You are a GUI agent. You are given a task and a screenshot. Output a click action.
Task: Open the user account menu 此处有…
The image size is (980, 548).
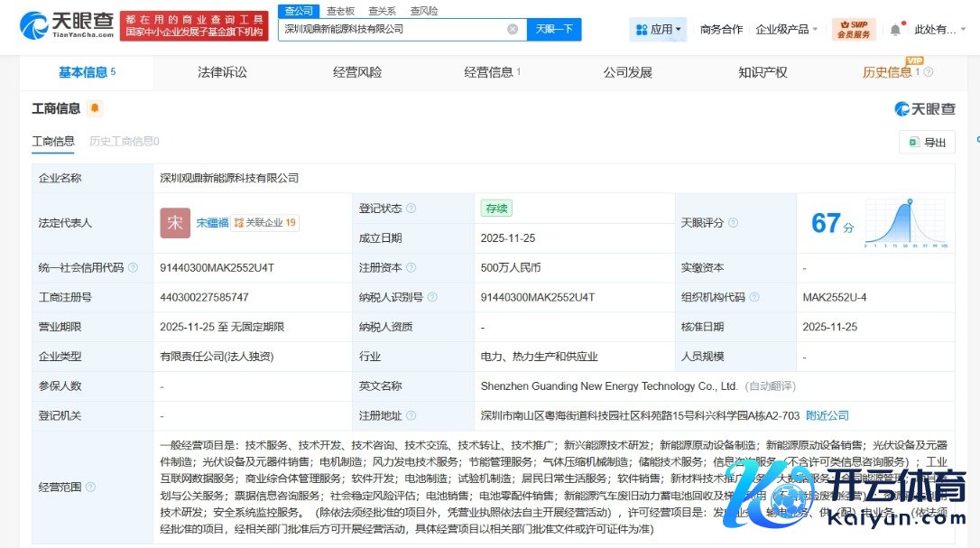pyautogui.click(x=939, y=29)
